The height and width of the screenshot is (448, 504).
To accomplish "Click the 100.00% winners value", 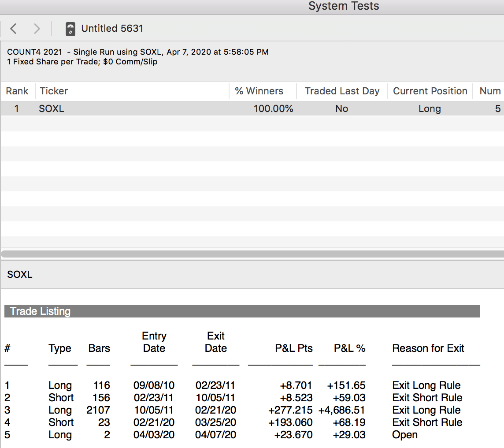I will pos(273,109).
